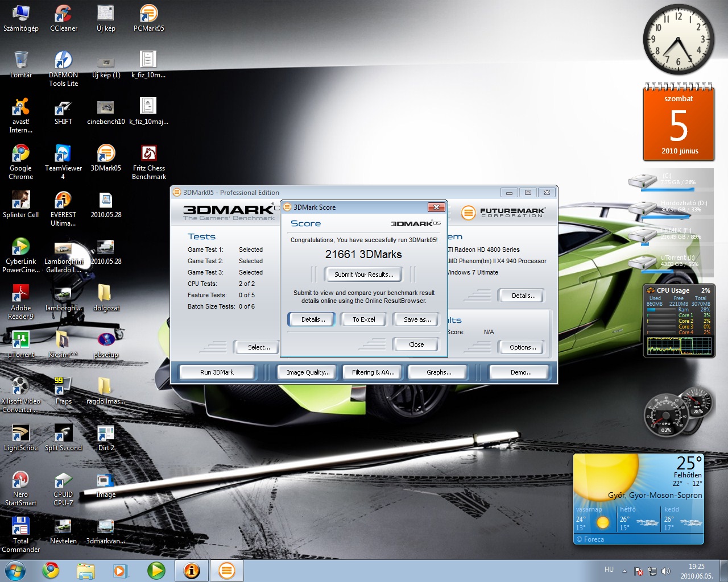This screenshot has width=728, height=582.
Task: Click the Feature Tests 0 of 5 row
Action: [221, 295]
